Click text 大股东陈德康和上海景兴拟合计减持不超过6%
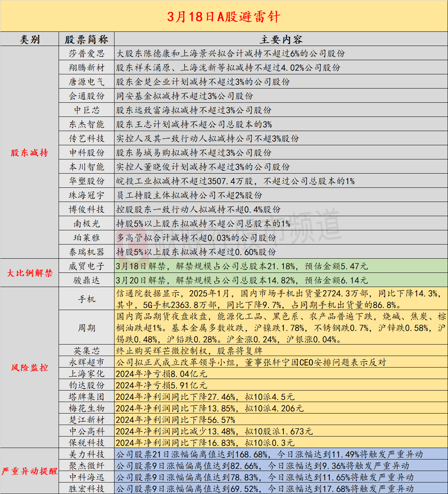448x494 pixels. (x=208, y=53)
